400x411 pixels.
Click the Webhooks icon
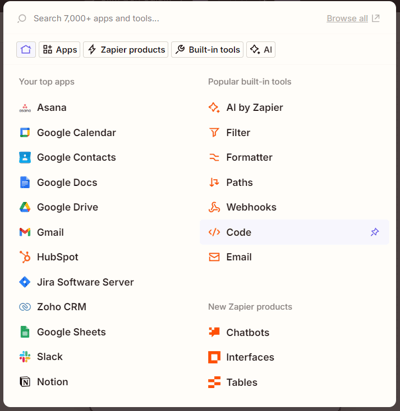pyautogui.click(x=214, y=207)
